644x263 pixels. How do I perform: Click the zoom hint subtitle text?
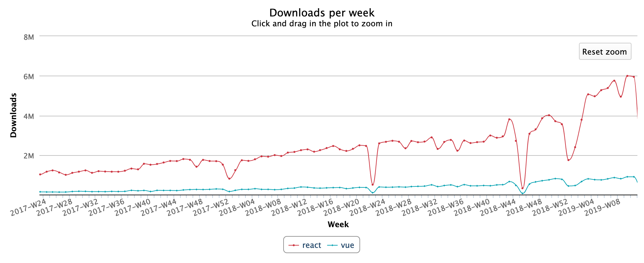click(322, 24)
